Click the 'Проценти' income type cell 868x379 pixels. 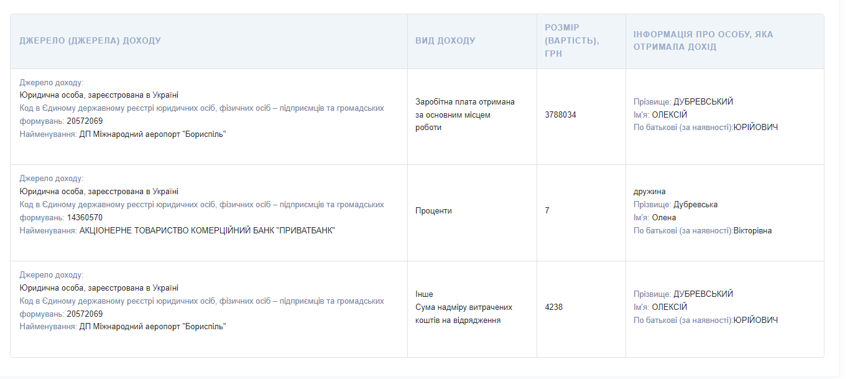click(x=433, y=211)
